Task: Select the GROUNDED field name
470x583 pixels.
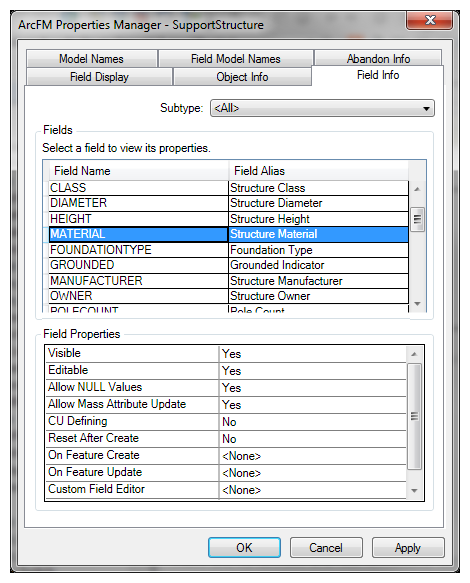Action: pos(138,265)
